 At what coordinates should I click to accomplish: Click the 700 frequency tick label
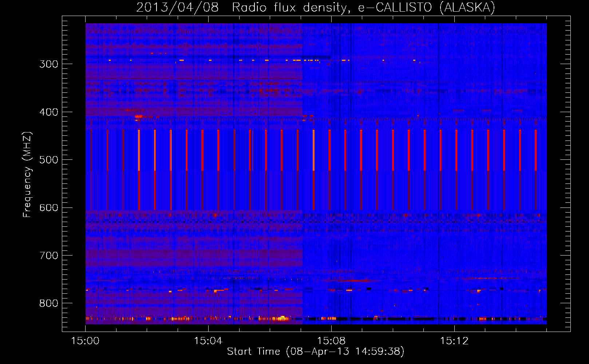point(49,256)
